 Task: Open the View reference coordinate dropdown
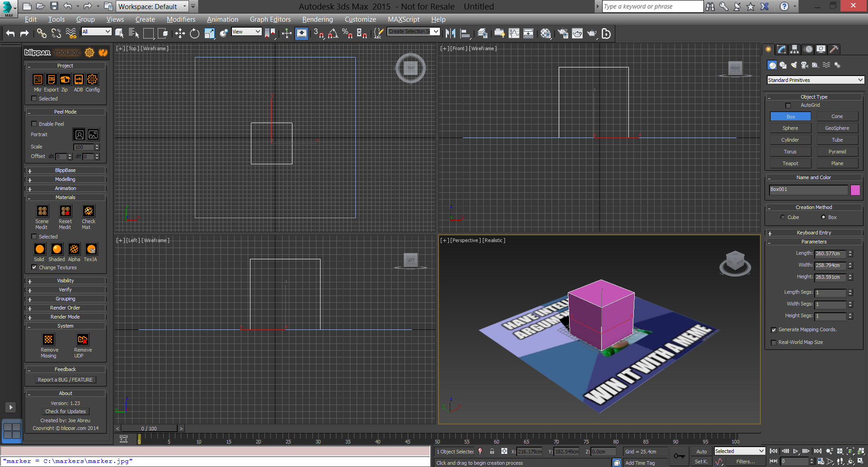coord(246,32)
